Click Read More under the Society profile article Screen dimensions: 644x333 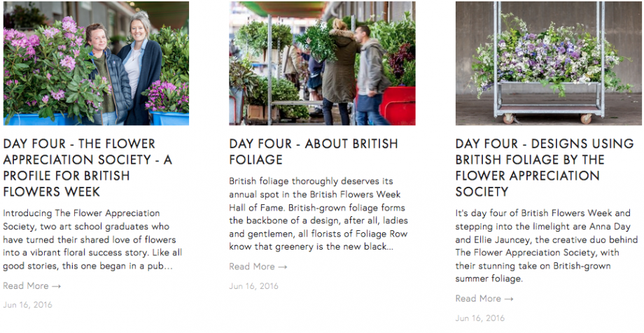(26, 286)
